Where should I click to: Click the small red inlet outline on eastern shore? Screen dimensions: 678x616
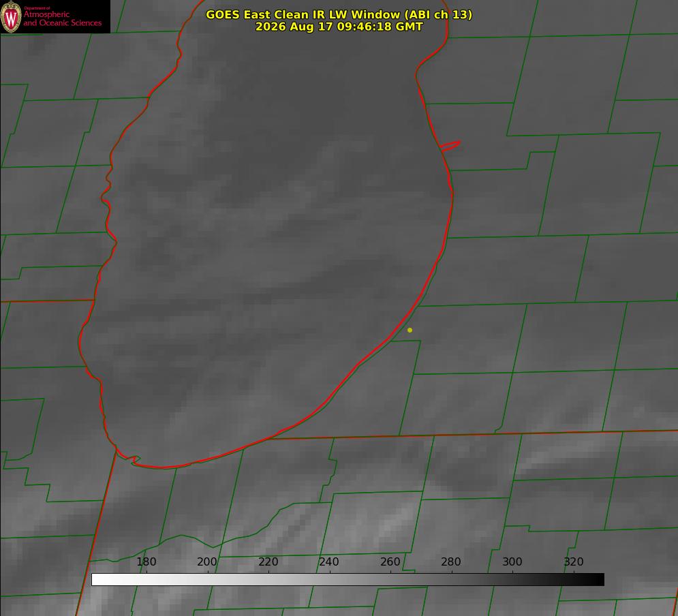[x=450, y=146]
